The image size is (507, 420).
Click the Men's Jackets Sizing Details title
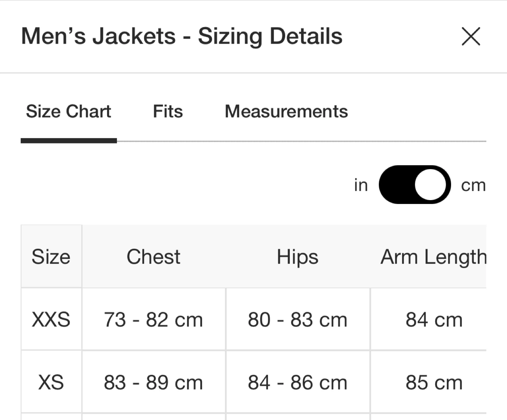pyautogui.click(x=182, y=36)
